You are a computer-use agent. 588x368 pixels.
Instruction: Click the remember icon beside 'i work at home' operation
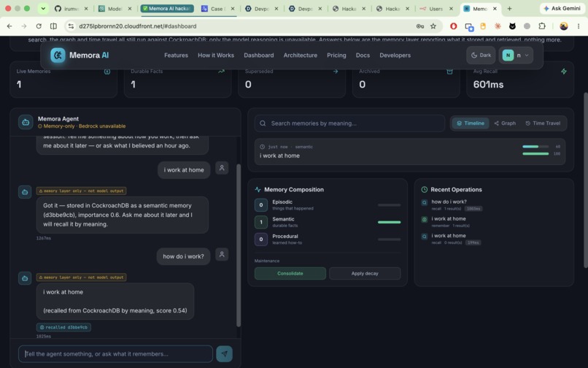[424, 219]
